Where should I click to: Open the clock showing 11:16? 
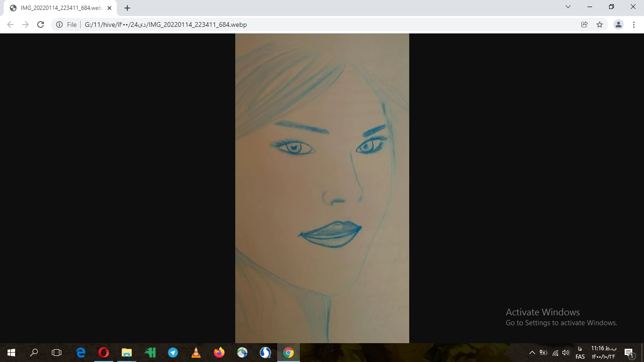(x=604, y=353)
